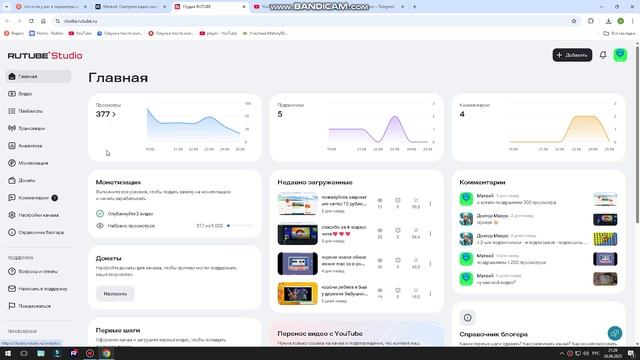Switch to the Студия RUTUBE browser tab
640x360 pixels.
(210, 7)
